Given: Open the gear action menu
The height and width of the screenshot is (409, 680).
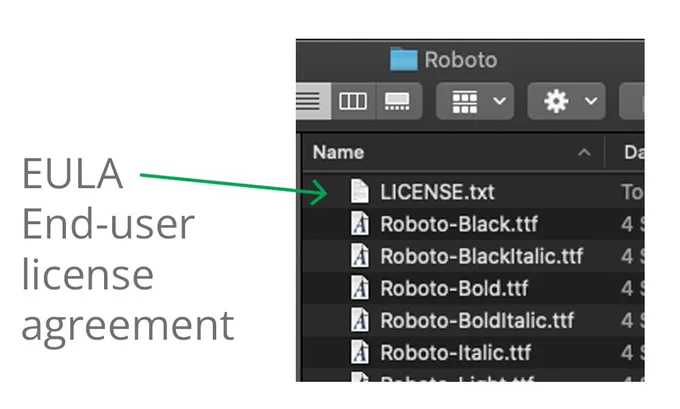Looking at the screenshot, I should pos(566,101).
